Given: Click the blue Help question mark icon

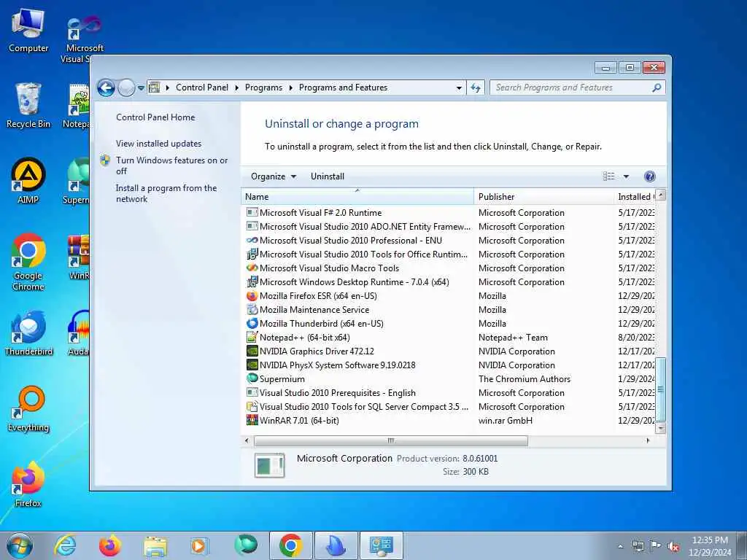Looking at the screenshot, I should point(649,176).
